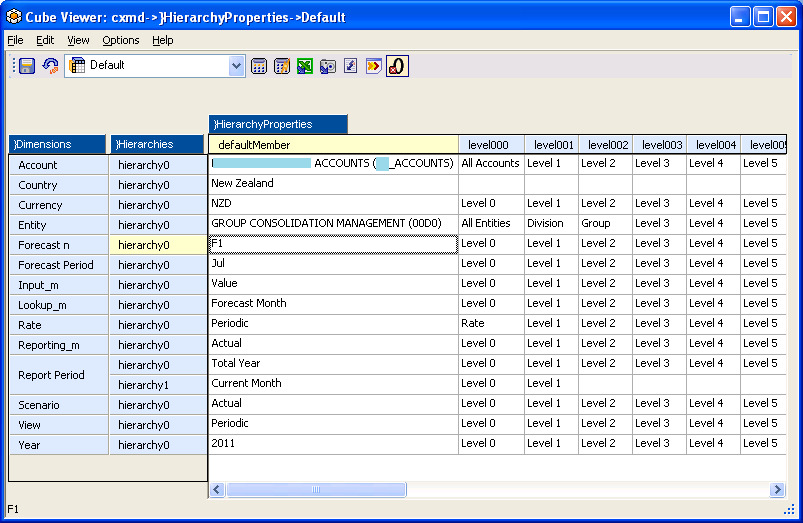Image resolution: width=803 pixels, height=523 pixels.
Task: Click the document with pencil toolbar icon
Action: (x=351, y=66)
